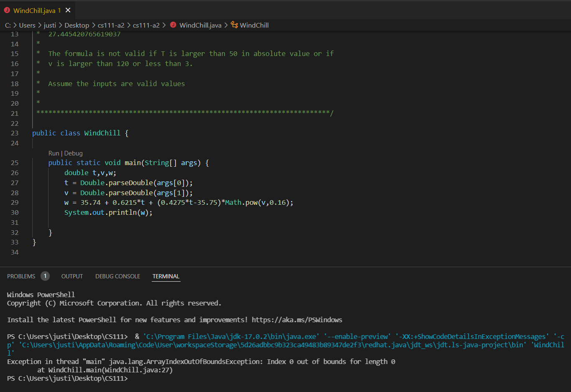Click the comment 'Assume the inputs are valid values'

[x=116, y=84]
